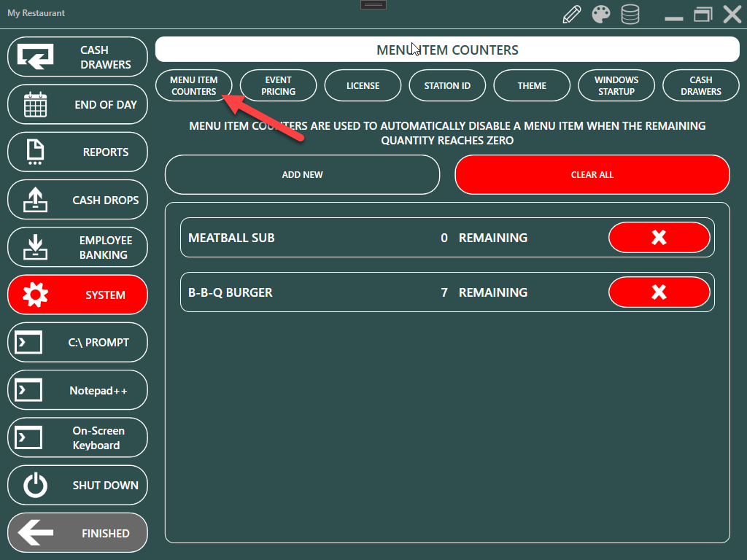747x560 pixels.
Task: Delete the Meatball Sub counter with X
Action: pyautogui.click(x=659, y=238)
